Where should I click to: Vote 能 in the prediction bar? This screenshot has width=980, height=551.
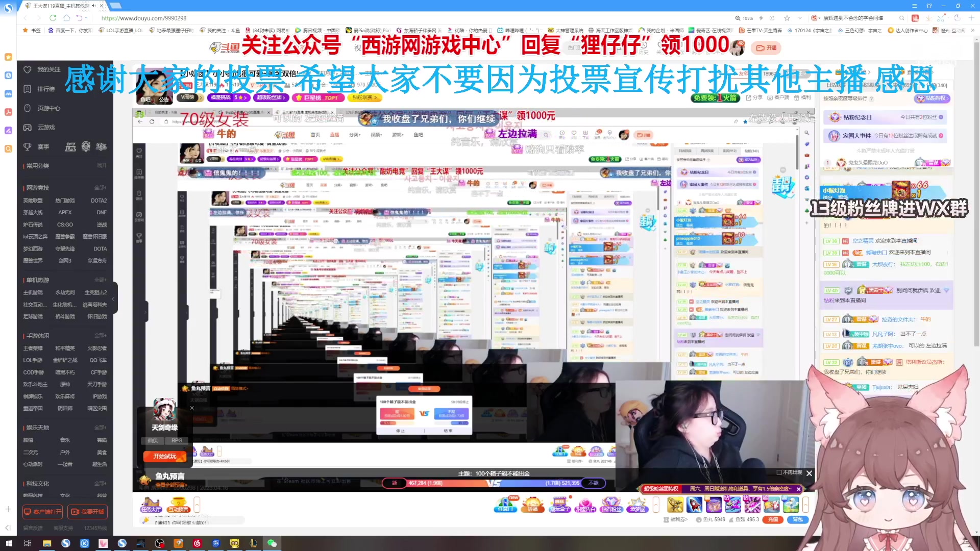pyautogui.click(x=394, y=483)
